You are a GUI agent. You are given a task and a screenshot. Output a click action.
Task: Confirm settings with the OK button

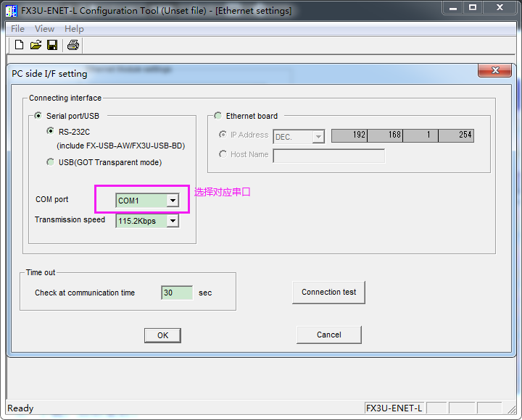(163, 335)
